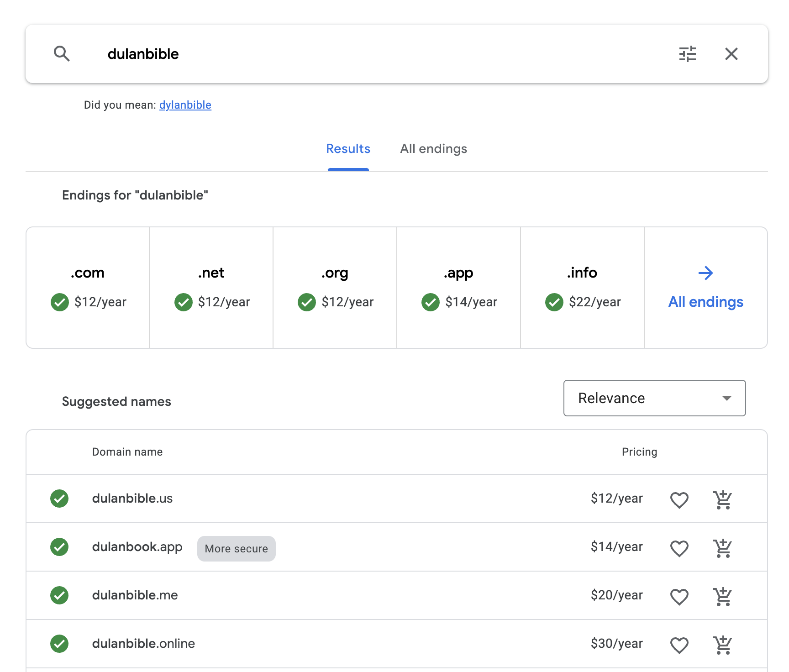Click All endings arrow card

705,288
